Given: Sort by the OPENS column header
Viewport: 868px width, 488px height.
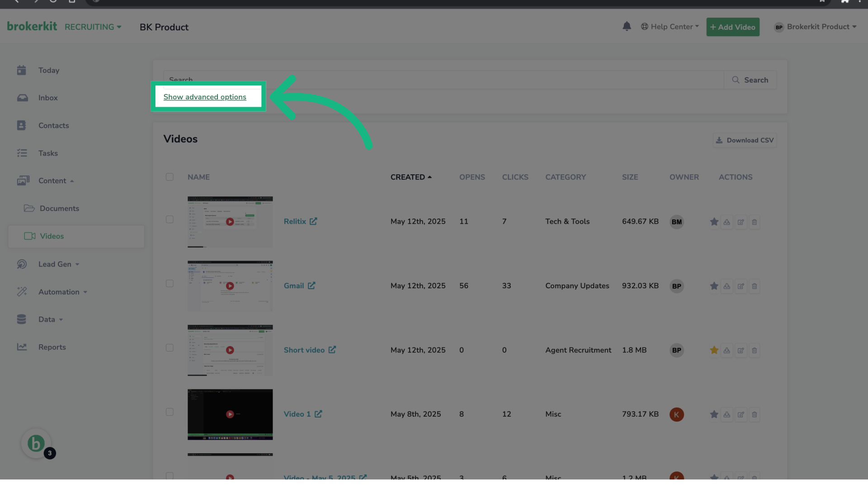Looking at the screenshot, I should click(x=472, y=177).
